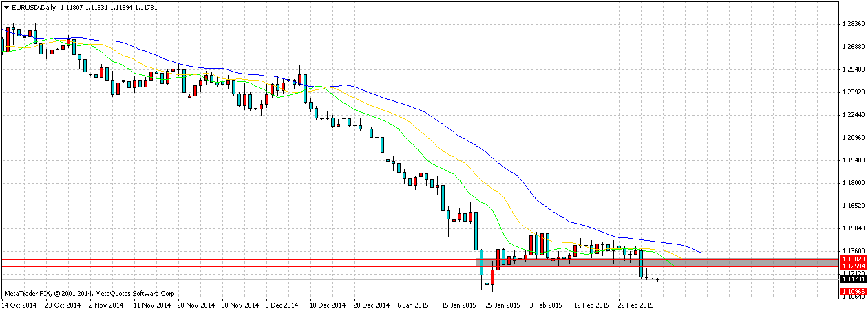
Task: Click the 18 Dec 2014 date label
Action: 327,303
